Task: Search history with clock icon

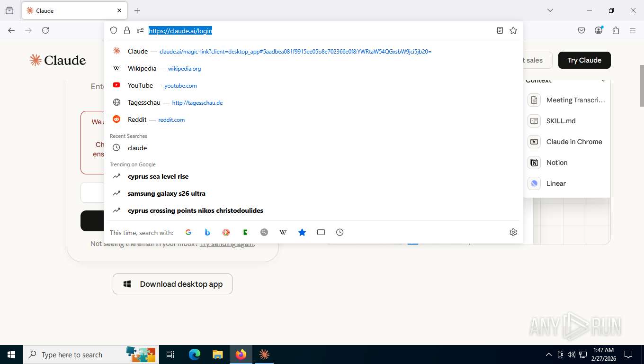Action: click(340, 232)
